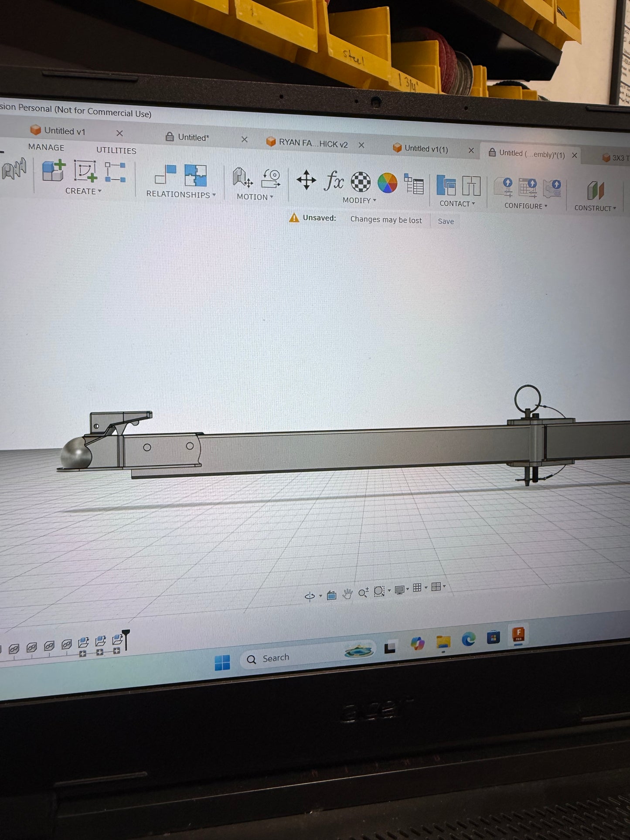Open the MODIFY dropdown menu
Image resolution: width=630 pixels, height=840 pixels.
coord(359,200)
